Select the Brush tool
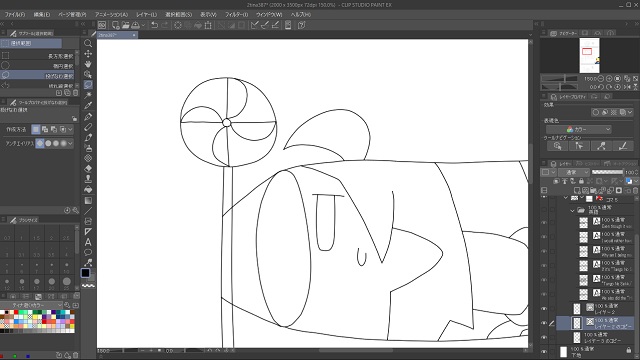The image size is (640, 360). point(88,138)
